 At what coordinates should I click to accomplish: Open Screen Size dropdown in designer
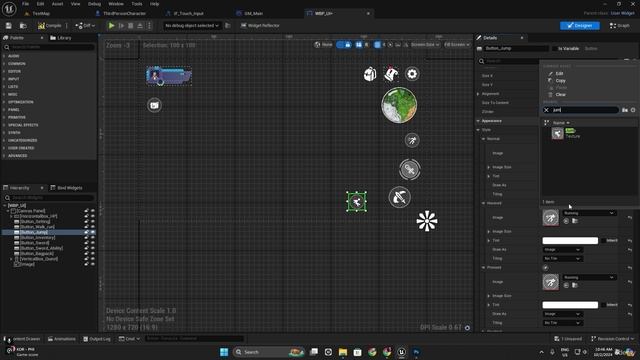[x=424, y=44]
